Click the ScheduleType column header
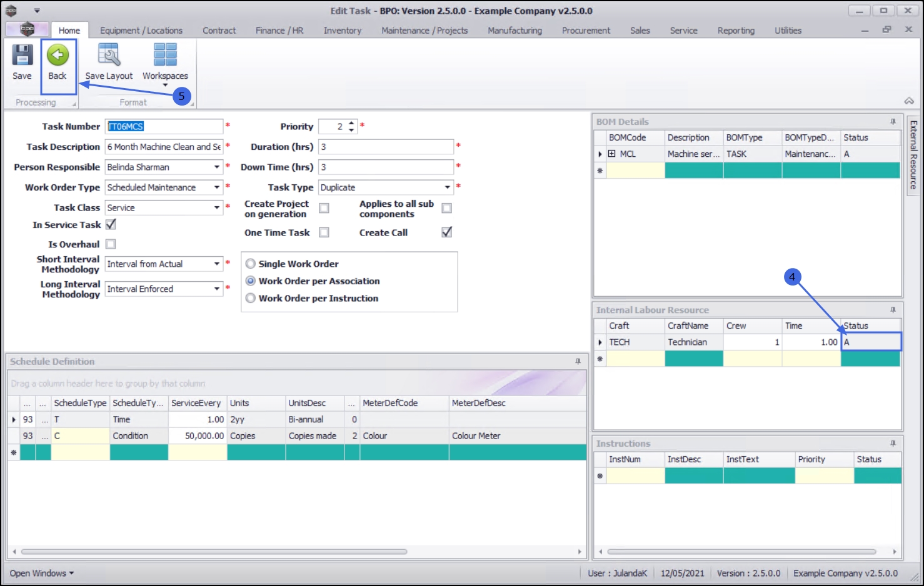This screenshot has height=586, width=924. (80, 403)
